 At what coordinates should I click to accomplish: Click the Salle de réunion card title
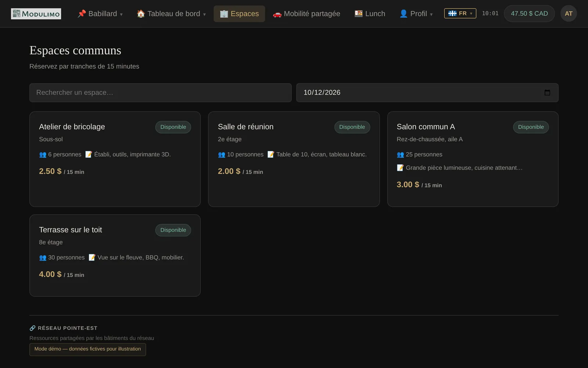click(246, 127)
